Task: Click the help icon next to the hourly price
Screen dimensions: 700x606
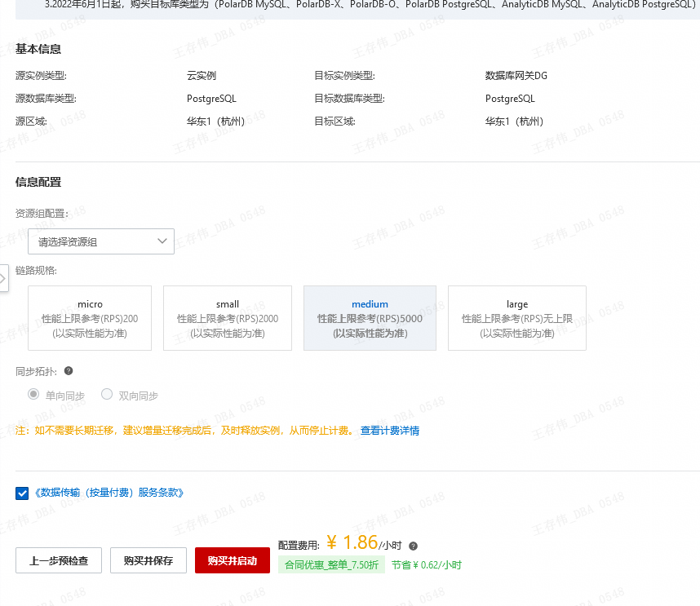Action: click(x=413, y=546)
